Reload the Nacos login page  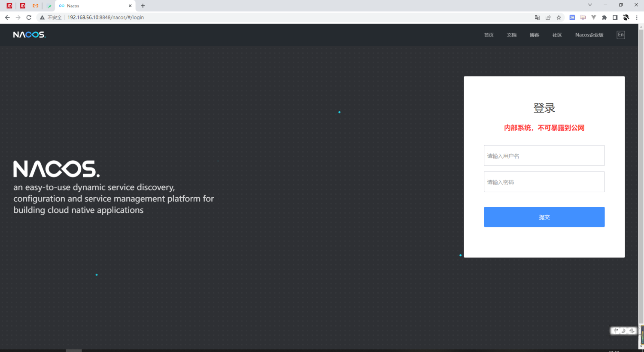(29, 18)
